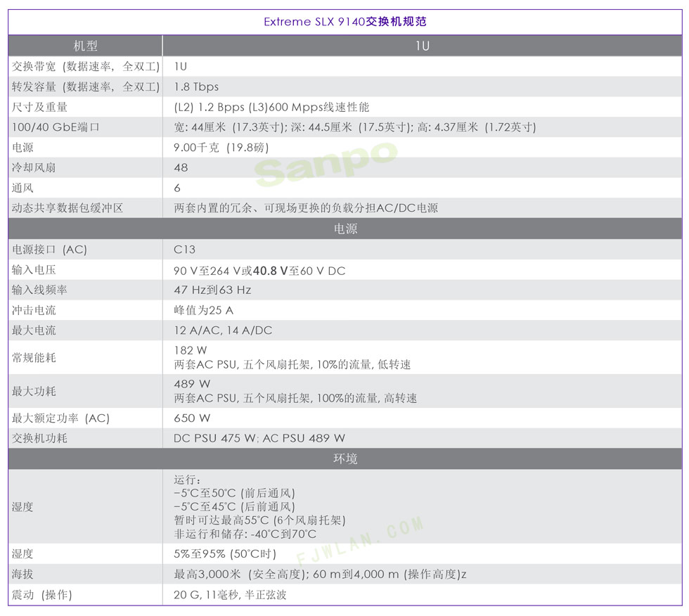Click the '非运行和储存: -40°C到70°C' line
Image resolution: width=689 pixels, height=616 pixels.
tap(245, 534)
